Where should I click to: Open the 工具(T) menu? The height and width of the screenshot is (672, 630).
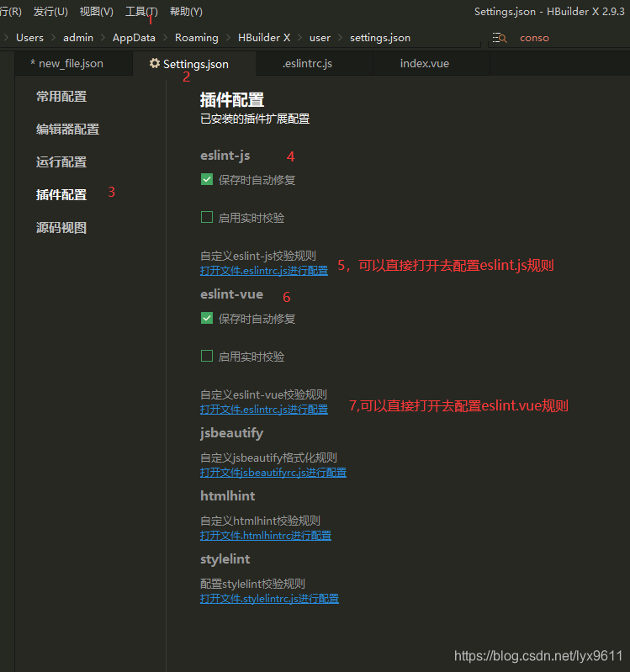point(141,12)
